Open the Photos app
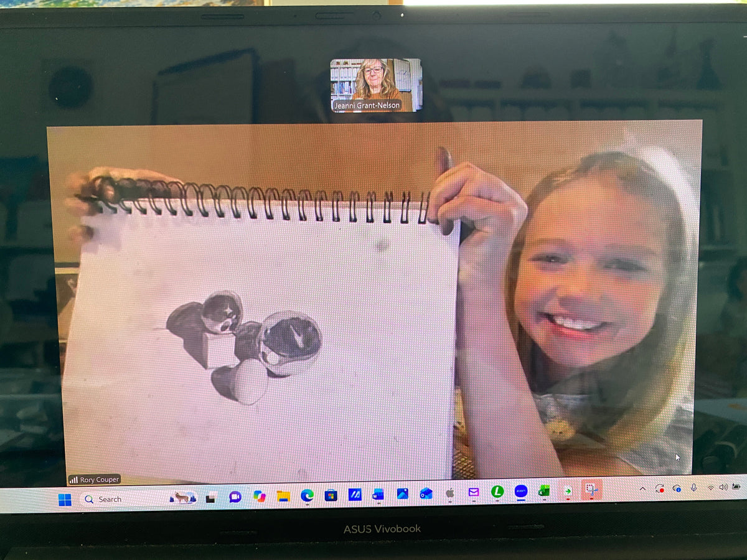This screenshot has width=747, height=560. [x=402, y=493]
